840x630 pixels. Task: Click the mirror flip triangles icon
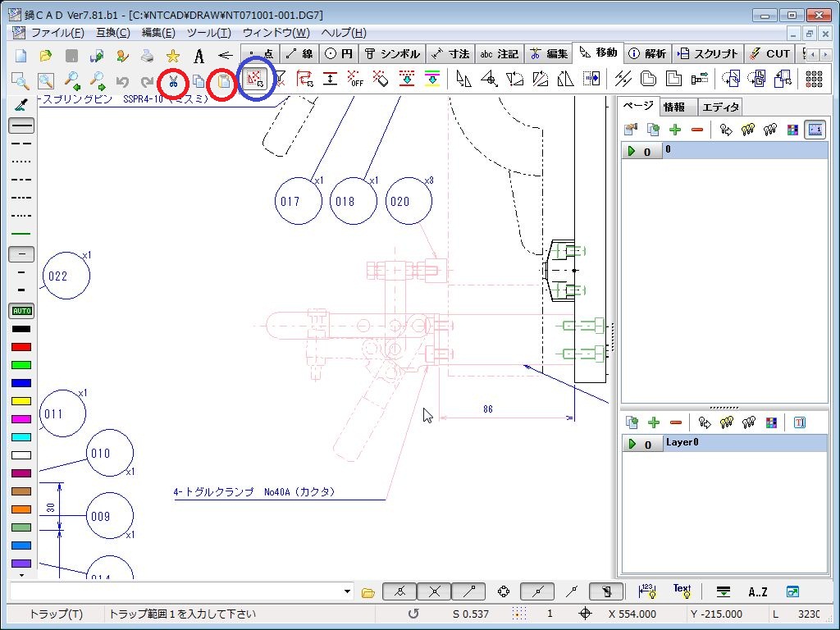pos(566,80)
